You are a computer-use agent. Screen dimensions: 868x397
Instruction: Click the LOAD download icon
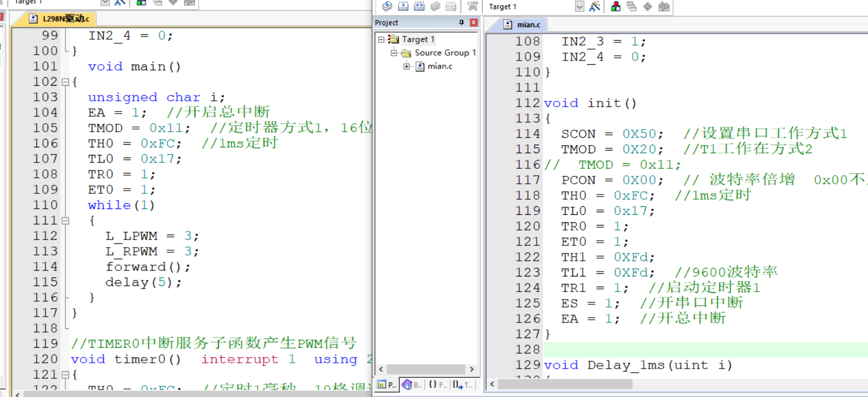[472, 6]
